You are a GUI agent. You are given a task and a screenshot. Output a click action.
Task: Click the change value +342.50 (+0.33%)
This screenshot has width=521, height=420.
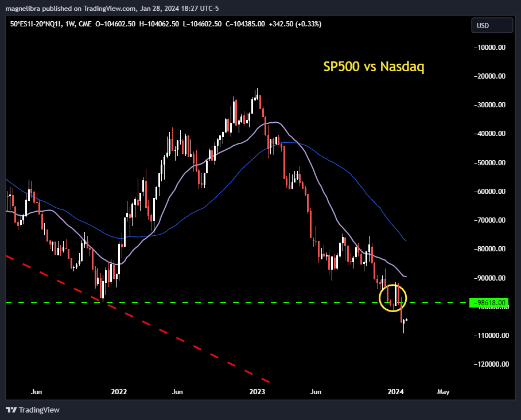[x=295, y=24]
